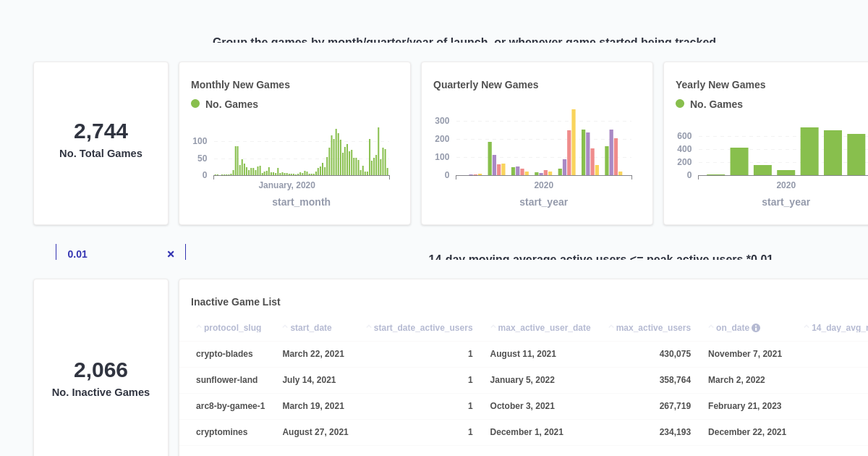Image resolution: width=868 pixels, height=456 pixels.
Task: Open the crypto-blades protocol entry
Action: click(224, 353)
